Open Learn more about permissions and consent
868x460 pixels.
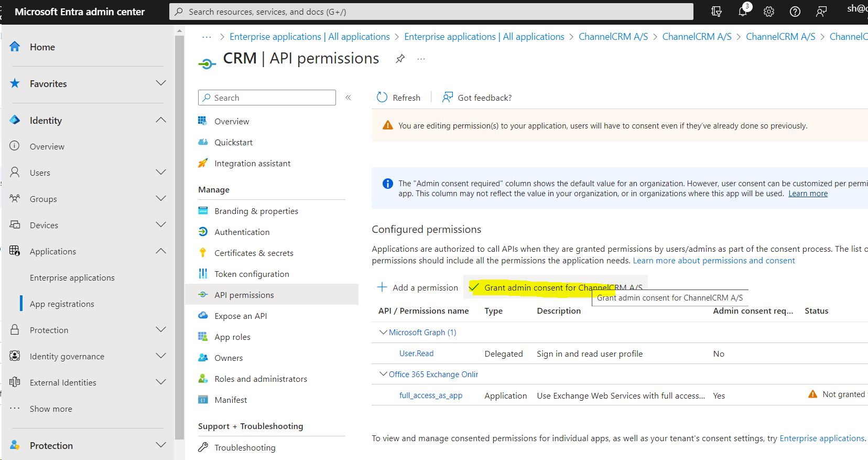[x=714, y=261]
